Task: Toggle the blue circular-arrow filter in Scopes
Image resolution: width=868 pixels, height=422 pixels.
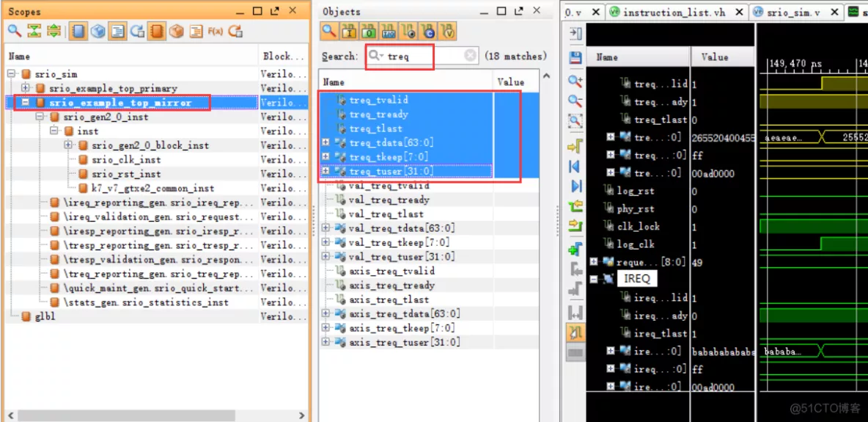Action: [137, 31]
